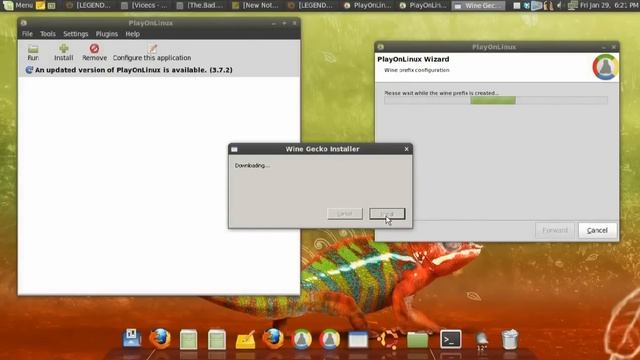Viewport: 640px width, 360px height.
Task: Click the green plus Install toolbar icon
Action: tap(64, 49)
